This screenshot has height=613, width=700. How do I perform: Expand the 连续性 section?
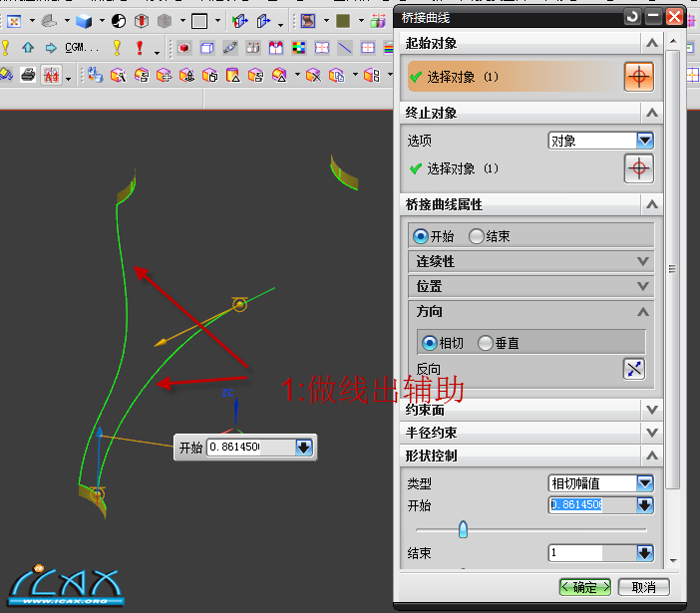[652, 261]
